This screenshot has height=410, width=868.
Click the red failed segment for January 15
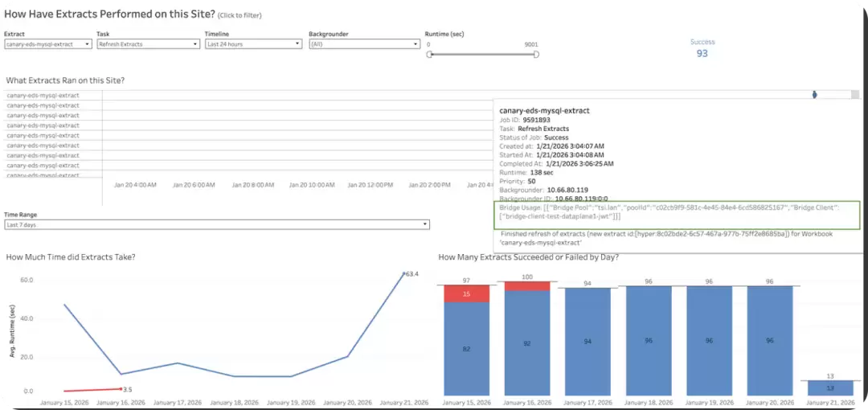click(467, 294)
